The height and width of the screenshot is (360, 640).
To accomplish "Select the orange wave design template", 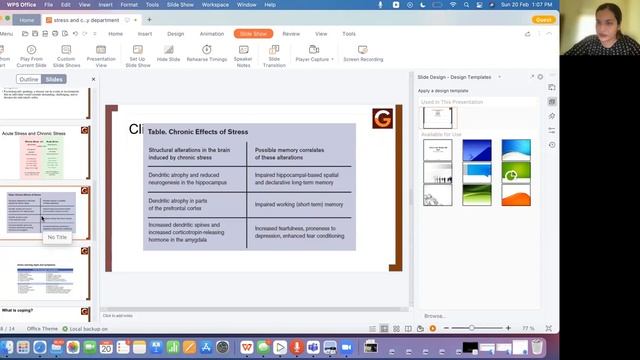I will 516,195.
